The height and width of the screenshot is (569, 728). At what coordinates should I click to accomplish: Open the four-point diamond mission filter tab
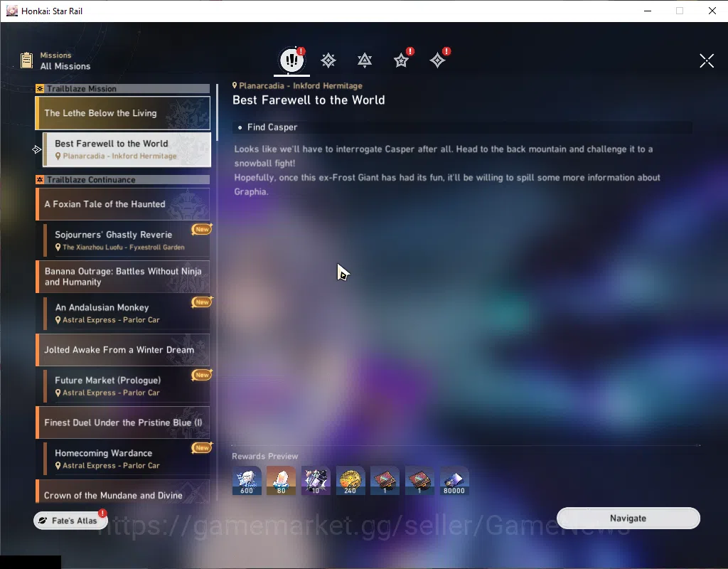coord(437,60)
